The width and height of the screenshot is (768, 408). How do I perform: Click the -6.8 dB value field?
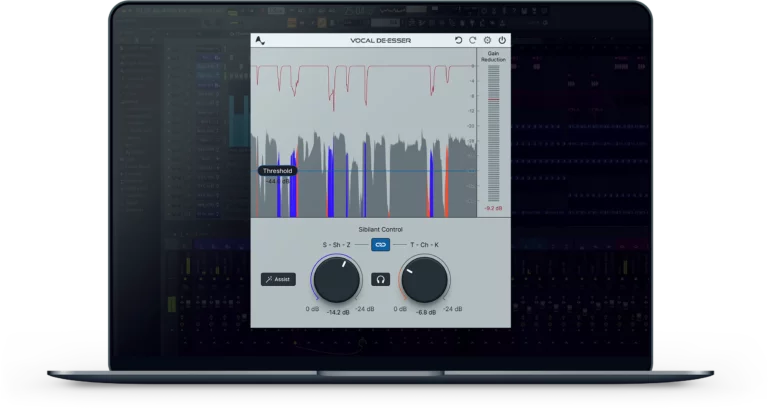(426, 312)
